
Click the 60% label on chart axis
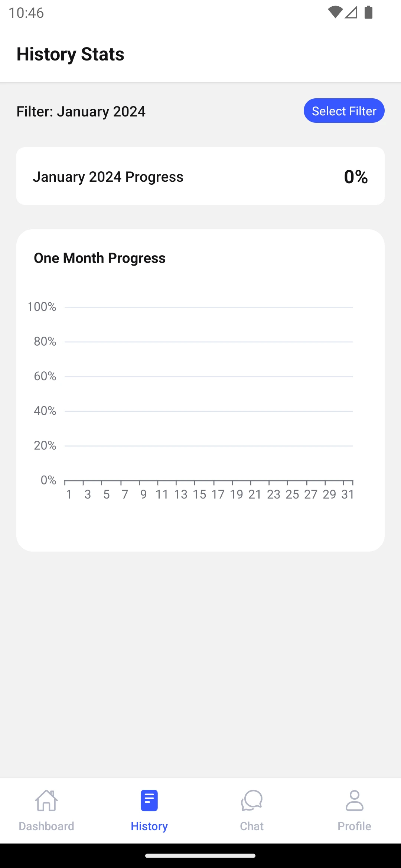click(45, 376)
